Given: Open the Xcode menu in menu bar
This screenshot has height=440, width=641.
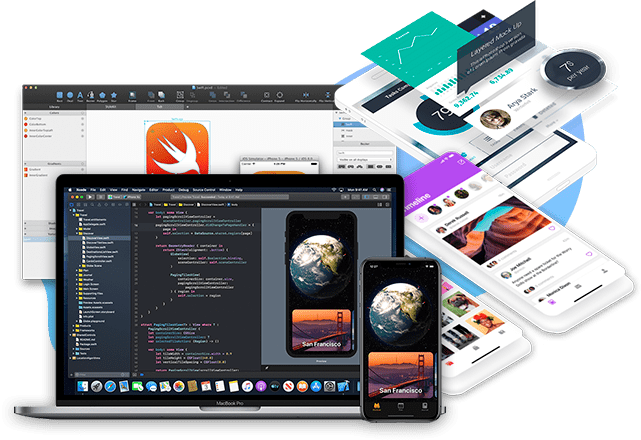Looking at the screenshot, I should pos(81,190).
